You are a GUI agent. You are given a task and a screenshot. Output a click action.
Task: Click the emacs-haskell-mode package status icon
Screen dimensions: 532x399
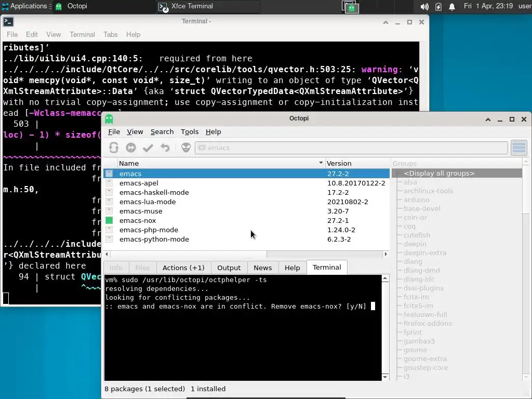coord(109,192)
